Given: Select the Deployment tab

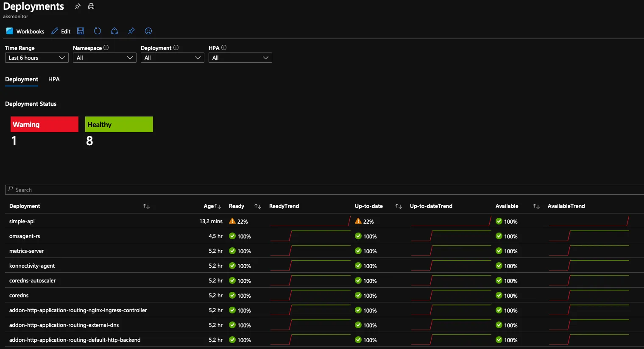Looking at the screenshot, I should click(x=22, y=79).
